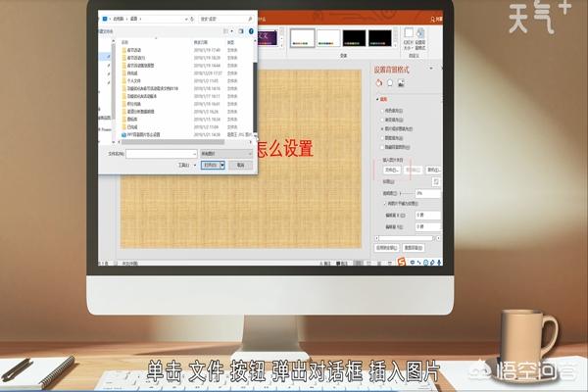588x392 pixels.
Task: Click the Name column header
Action: [124, 42]
